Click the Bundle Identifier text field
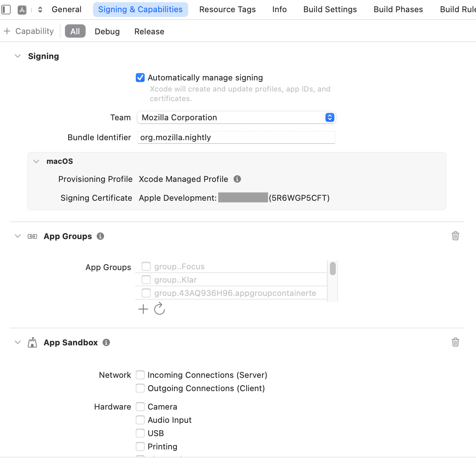Screen dimensions: 476x459 (x=236, y=137)
